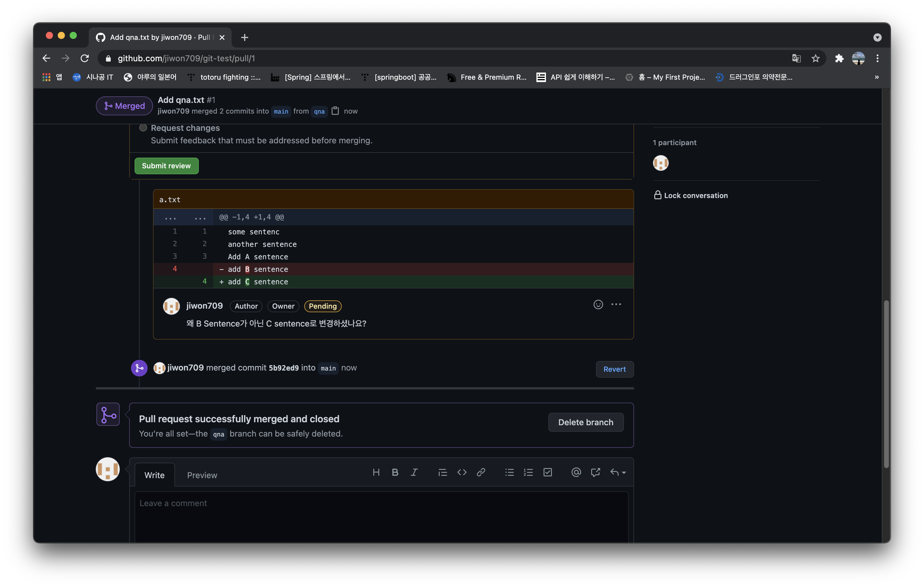Copy the qna branch name with clipboard icon
Image resolution: width=924 pixels, height=587 pixels.
click(335, 111)
